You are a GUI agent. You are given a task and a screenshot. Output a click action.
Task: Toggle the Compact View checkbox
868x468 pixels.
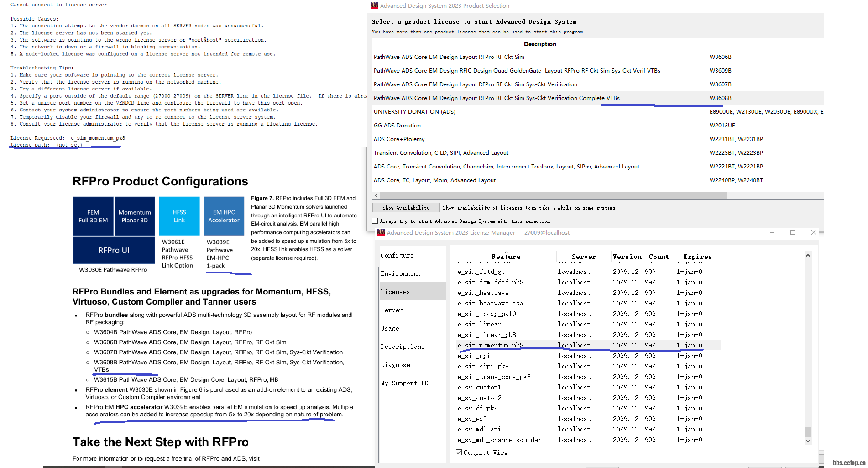(x=459, y=452)
